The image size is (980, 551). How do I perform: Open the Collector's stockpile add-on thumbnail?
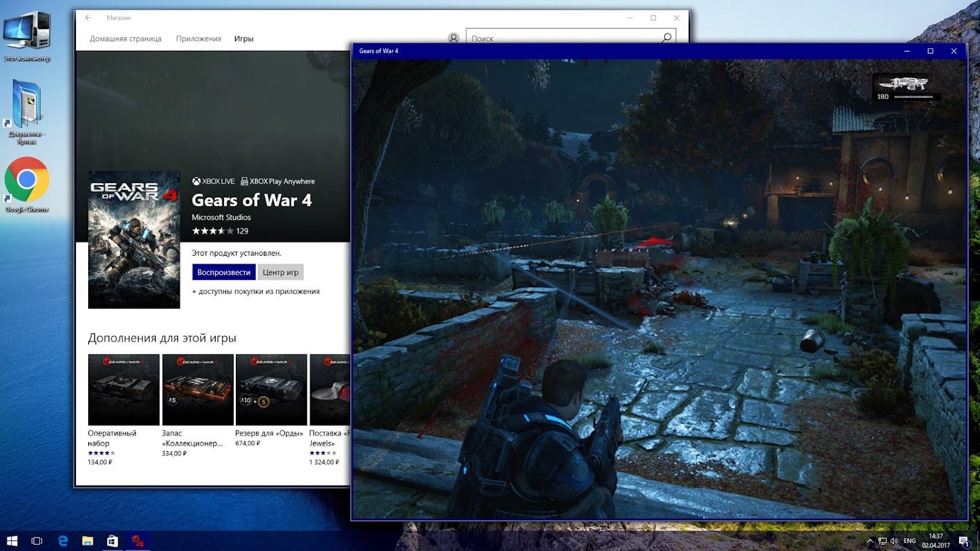click(198, 389)
